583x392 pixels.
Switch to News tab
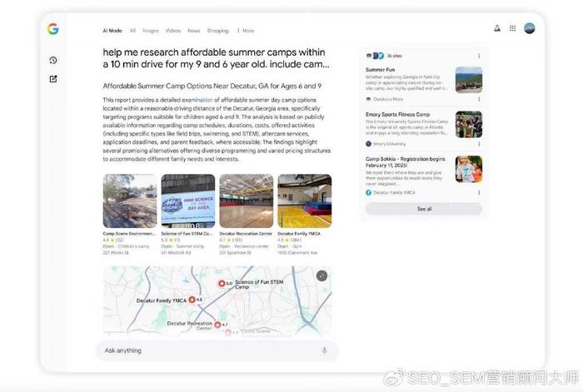point(194,31)
